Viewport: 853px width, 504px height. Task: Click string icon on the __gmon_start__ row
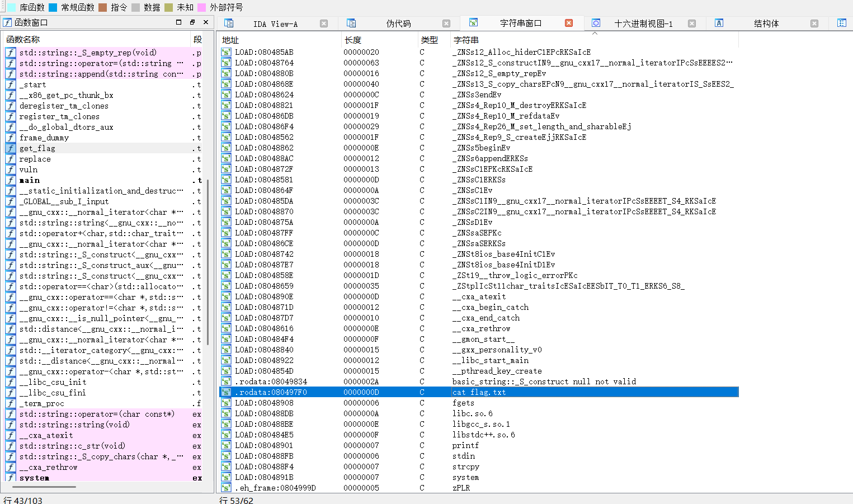click(x=226, y=339)
